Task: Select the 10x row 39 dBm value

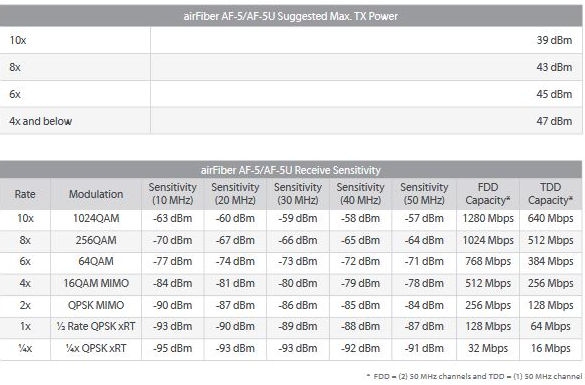Action: [x=554, y=40]
